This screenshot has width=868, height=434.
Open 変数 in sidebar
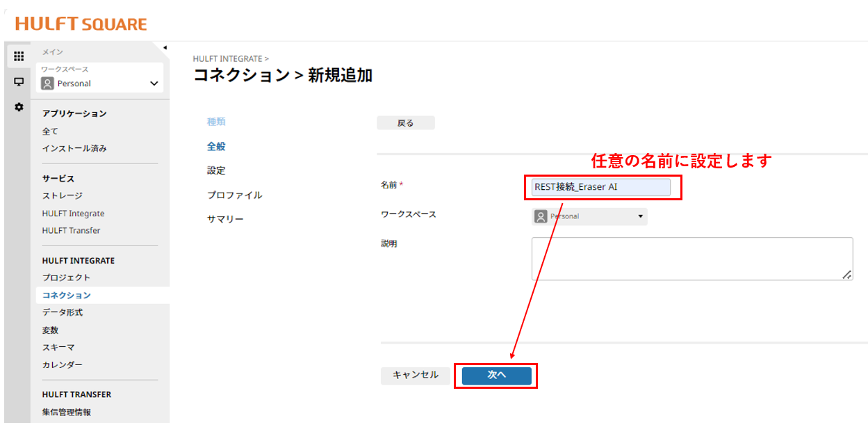tap(50, 330)
